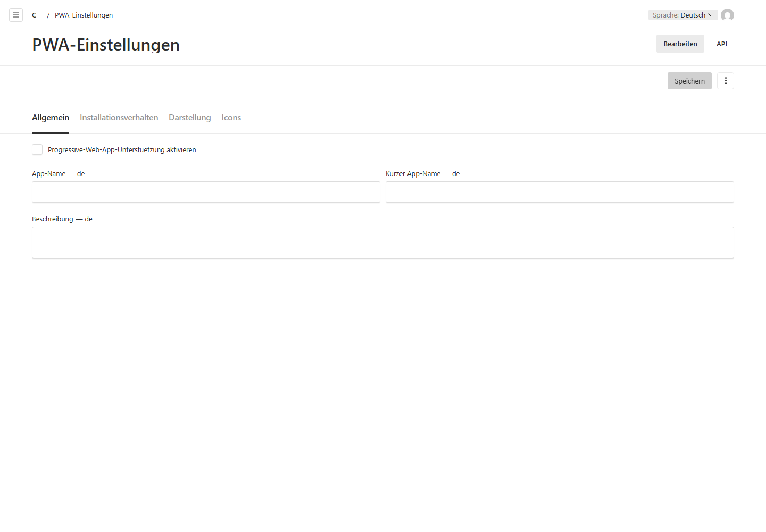
Task: Click the 'Kurzer App-Name — de' label
Action: (423, 174)
